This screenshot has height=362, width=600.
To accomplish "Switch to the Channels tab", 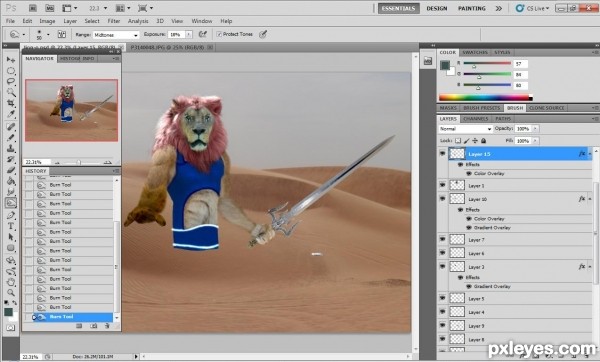I will [475, 119].
